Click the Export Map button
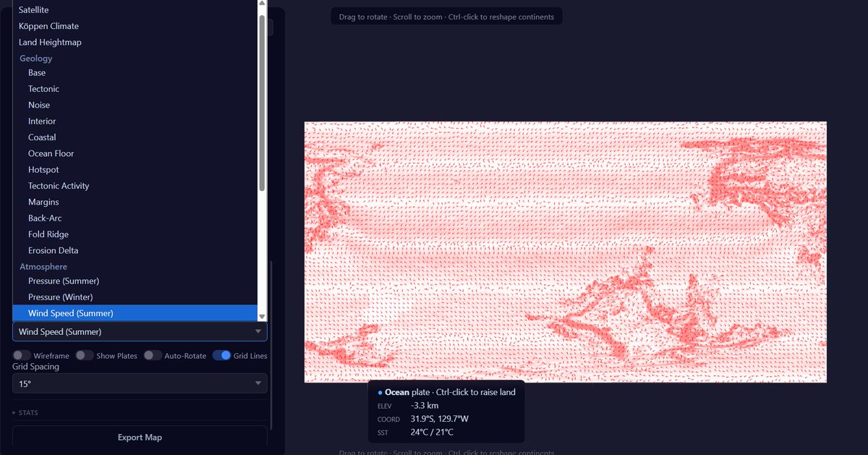The image size is (868, 455). (x=140, y=438)
